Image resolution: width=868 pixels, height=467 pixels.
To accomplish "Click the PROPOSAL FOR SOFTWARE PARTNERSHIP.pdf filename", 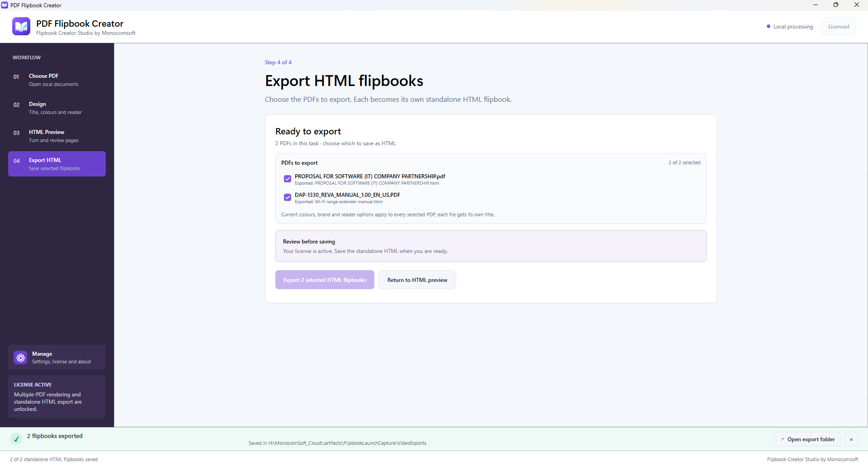I will coord(370,176).
